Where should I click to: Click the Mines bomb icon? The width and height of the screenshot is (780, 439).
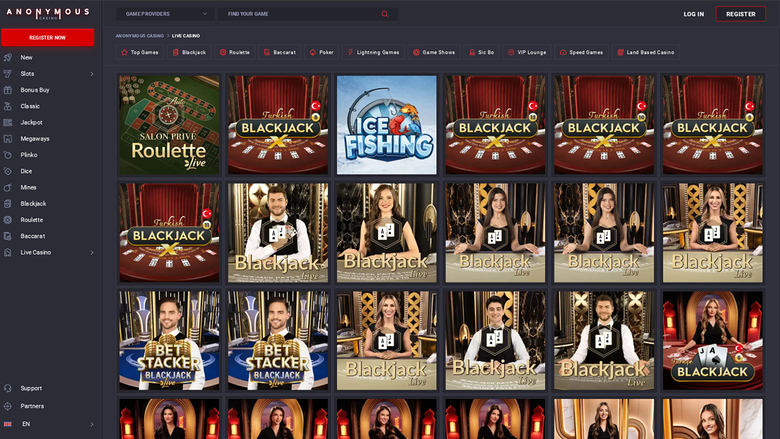coord(7,187)
